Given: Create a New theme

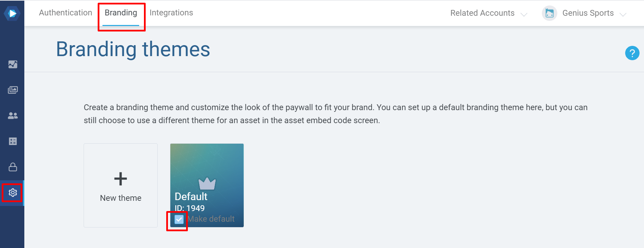Looking at the screenshot, I should pos(121,185).
